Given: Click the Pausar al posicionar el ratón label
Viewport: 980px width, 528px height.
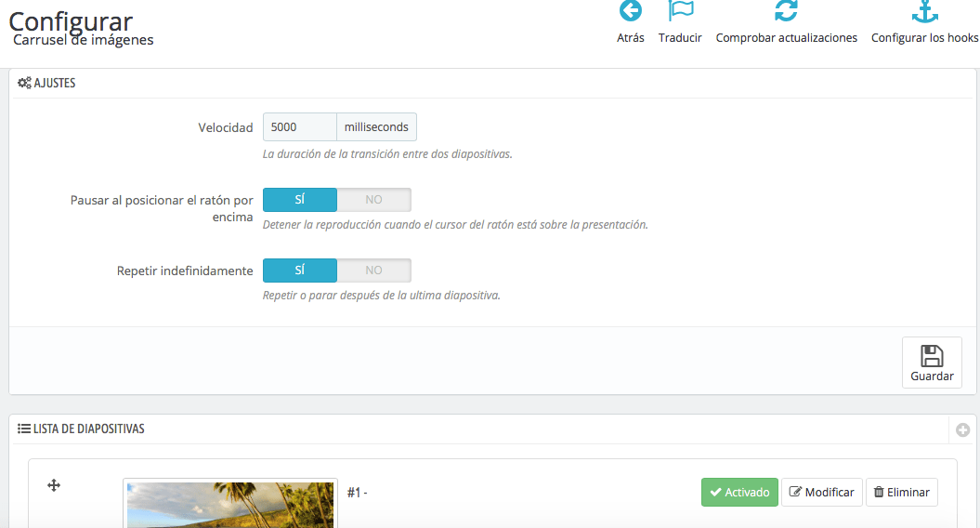Looking at the screenshot, I should click(162, 208).
